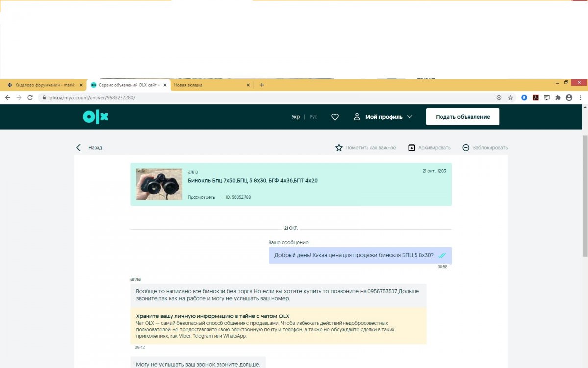The image size is (588, 368).
Task: Open Chrome three-dot menu
Action: point(580,98)
